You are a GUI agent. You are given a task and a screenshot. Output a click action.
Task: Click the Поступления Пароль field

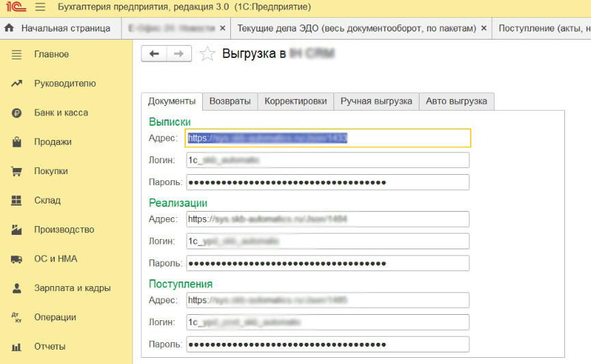pyautogui.click(x=327, y=344)
